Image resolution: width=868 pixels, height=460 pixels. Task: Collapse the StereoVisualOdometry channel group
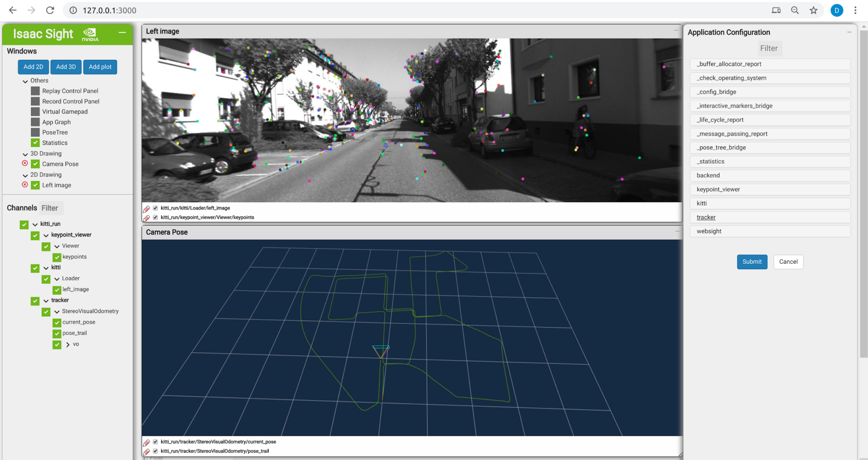(57, 311)
